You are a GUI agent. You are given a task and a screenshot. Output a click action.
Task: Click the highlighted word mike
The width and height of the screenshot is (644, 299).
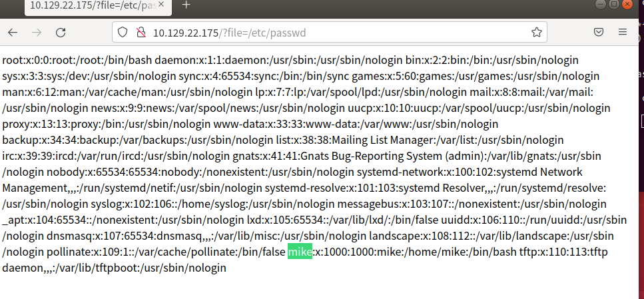[300, 251]
